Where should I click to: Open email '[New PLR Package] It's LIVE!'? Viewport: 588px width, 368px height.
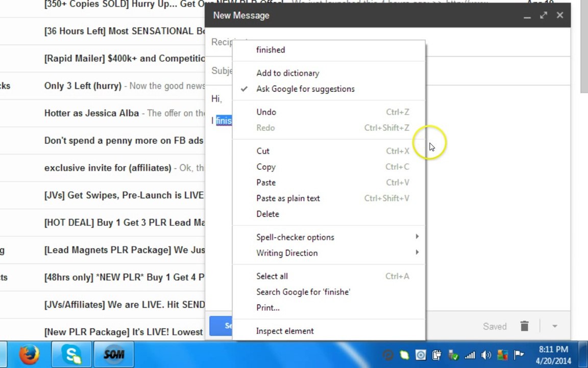[x=102, y=332]
